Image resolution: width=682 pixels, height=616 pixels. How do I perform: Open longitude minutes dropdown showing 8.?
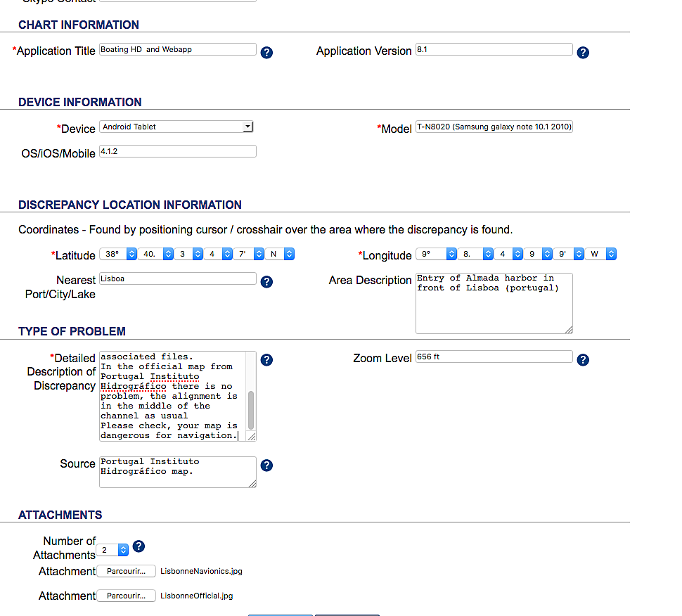click(x=475, y=254)
